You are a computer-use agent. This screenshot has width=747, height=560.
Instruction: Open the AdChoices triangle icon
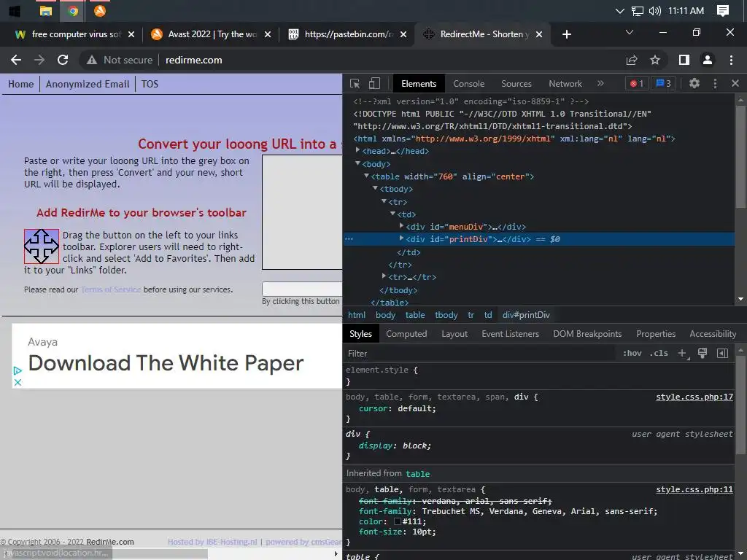[x=18, y=370]
